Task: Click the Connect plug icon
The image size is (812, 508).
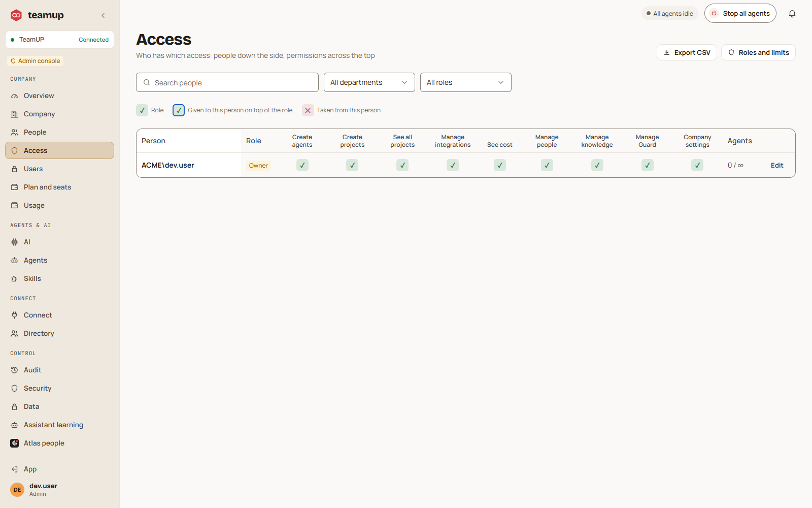Action: pos(15,315)
